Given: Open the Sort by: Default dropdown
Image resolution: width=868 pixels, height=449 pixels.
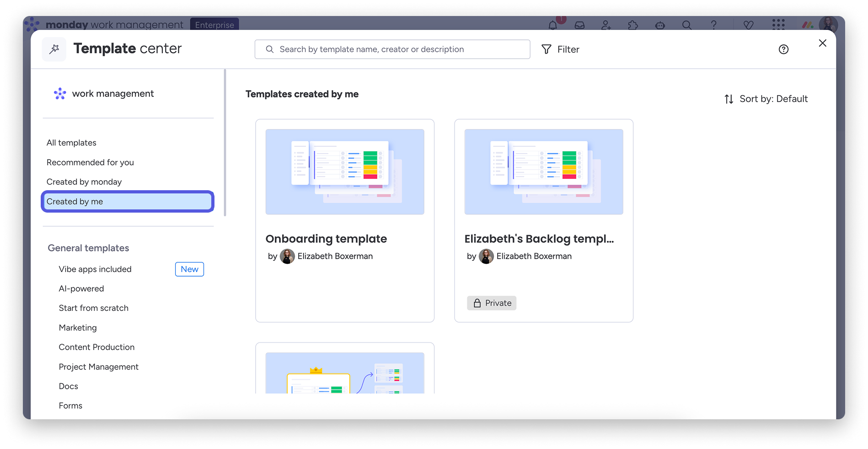Looking at the screenshot, I should click(x=766, y=99).
